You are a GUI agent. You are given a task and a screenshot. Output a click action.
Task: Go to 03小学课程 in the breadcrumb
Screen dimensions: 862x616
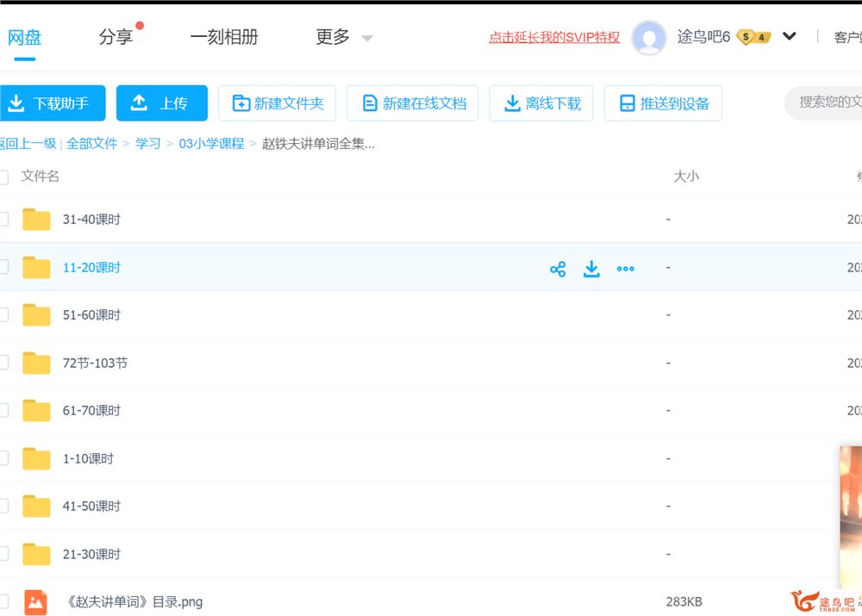[x=211, y=144]
